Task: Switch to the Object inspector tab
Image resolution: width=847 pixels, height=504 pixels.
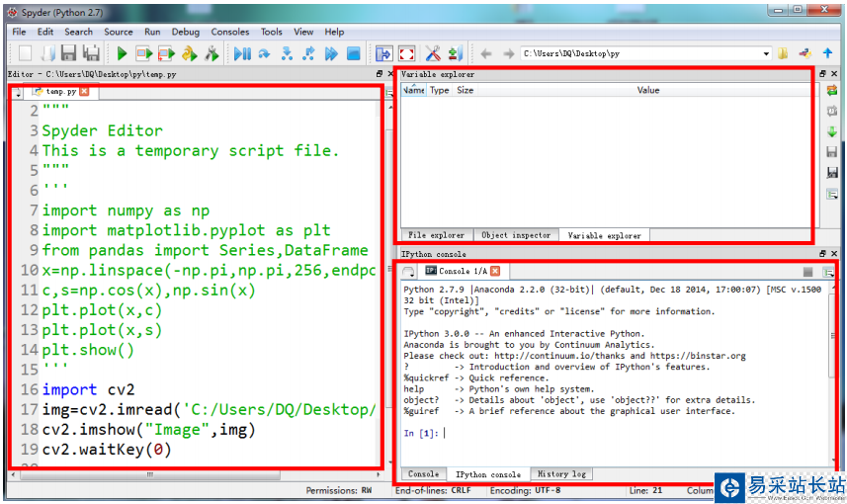Action: tap(516, 235)
